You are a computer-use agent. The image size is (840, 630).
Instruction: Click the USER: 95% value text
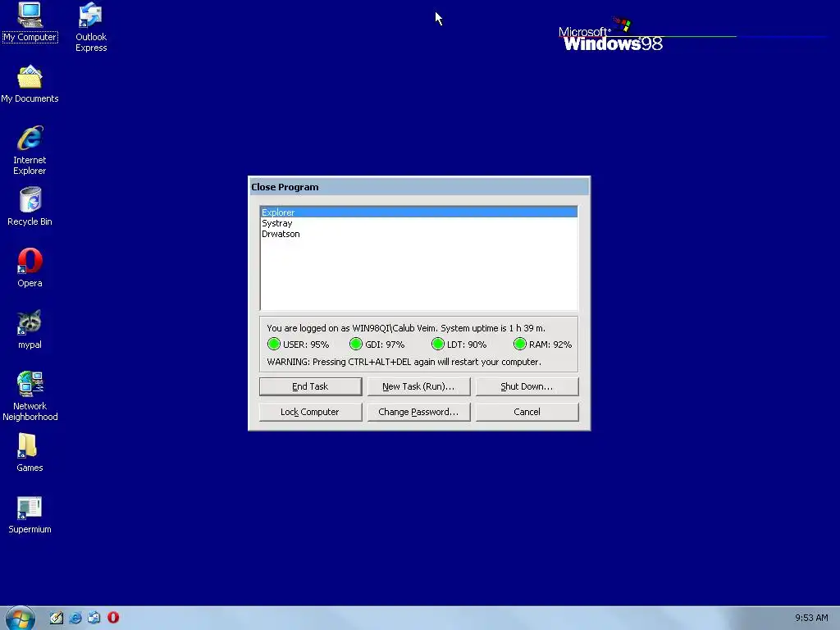pyautogui.click(x=306, y=345)
